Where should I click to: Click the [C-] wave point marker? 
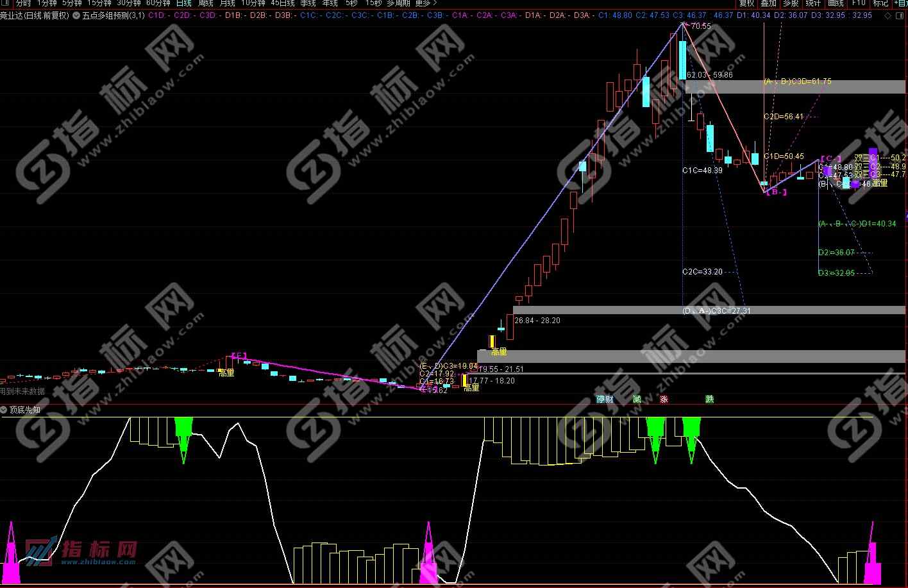click(x=831, y=158)
